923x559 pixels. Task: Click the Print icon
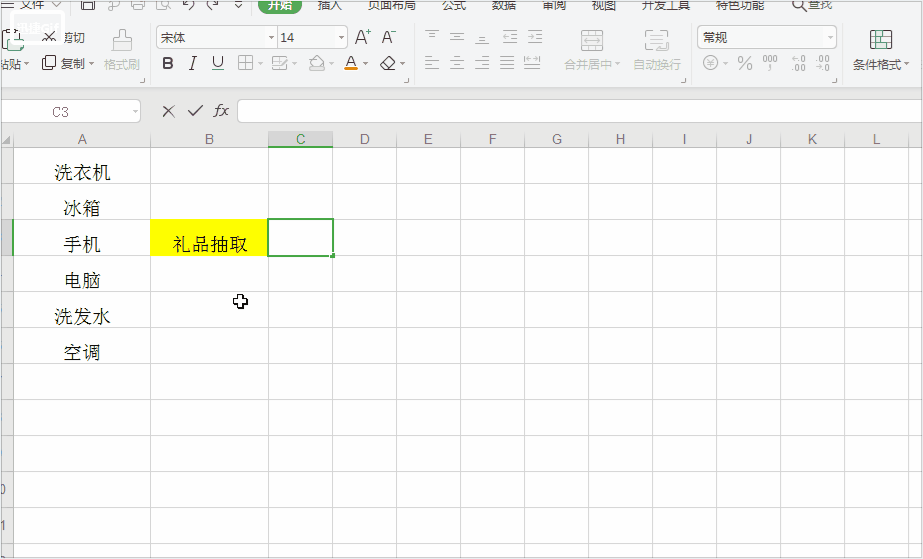pyautogui.click(x=138, y=5)
